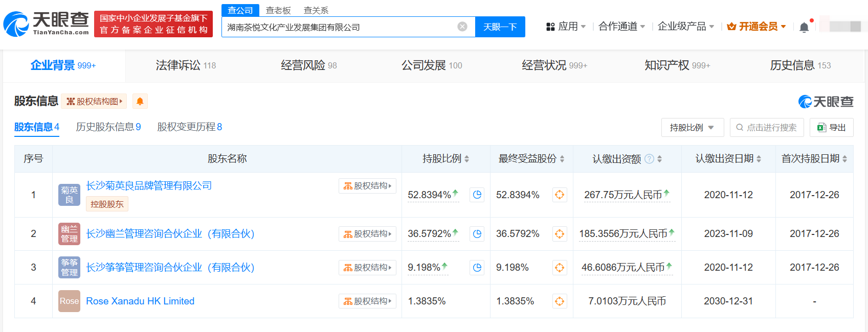
Task: Open the 持股比例 filter dropdown
Action: click(693, 128)
